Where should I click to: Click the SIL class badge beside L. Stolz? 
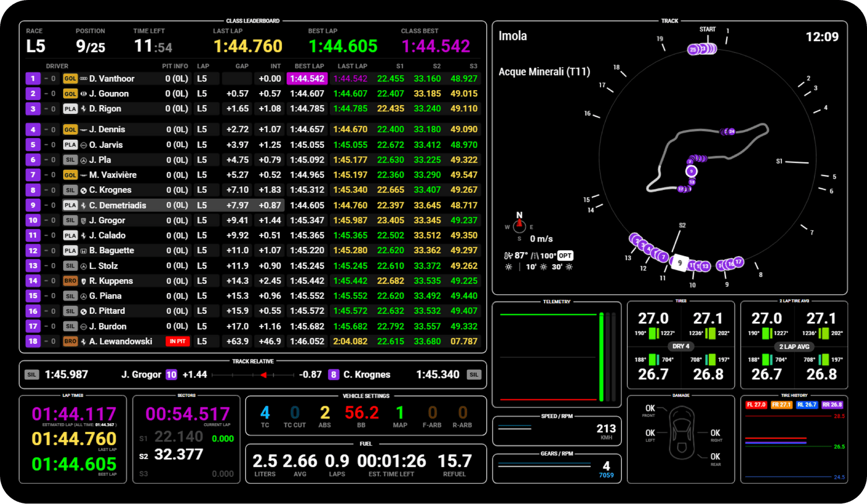70,265
